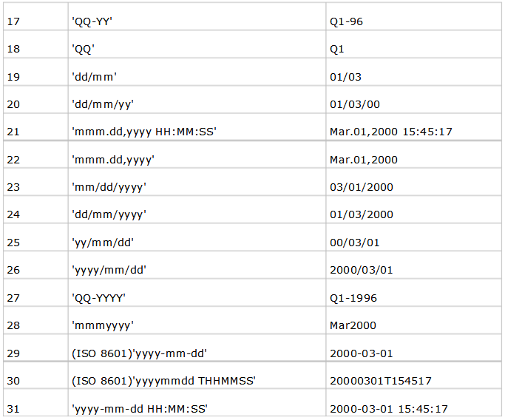Click the 'mm/dd/yyyy' format text

tap(109, 187)
